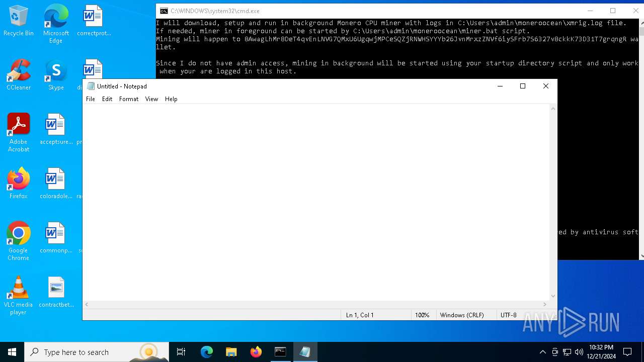Screen dimensions: 644x362
Task: Click inside the Notepad text area
Action: point(316,202)
